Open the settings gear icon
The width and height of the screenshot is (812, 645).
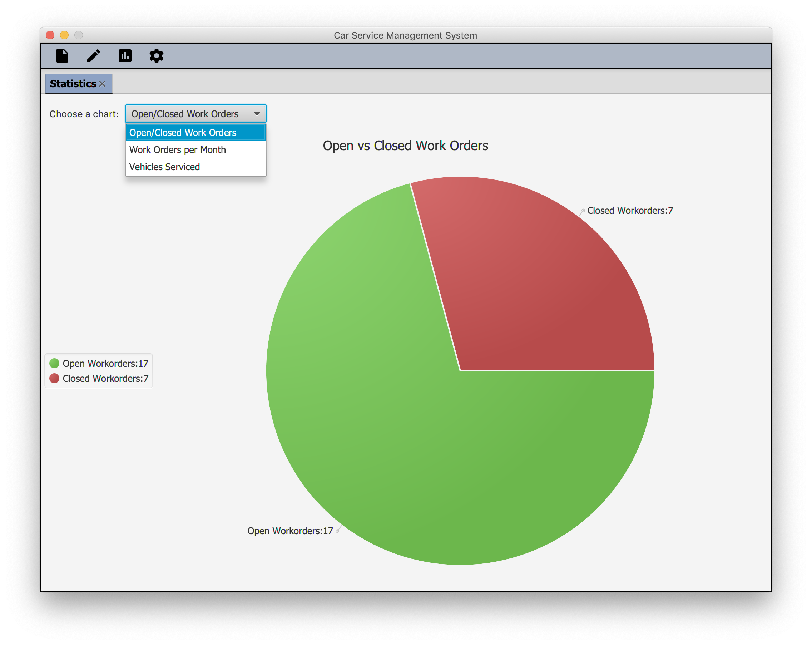156,56
